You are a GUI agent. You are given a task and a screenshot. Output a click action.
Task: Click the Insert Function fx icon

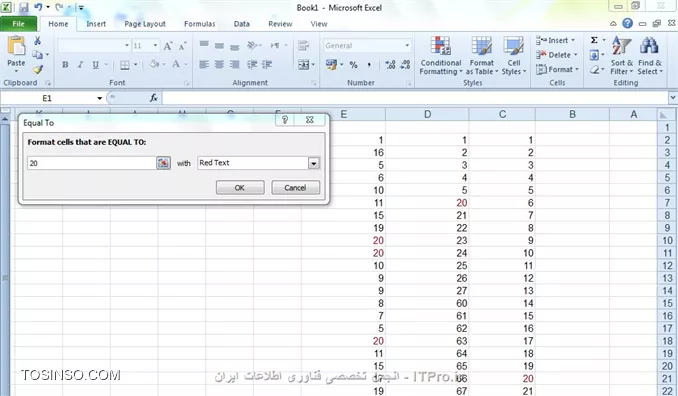(154, 98)
